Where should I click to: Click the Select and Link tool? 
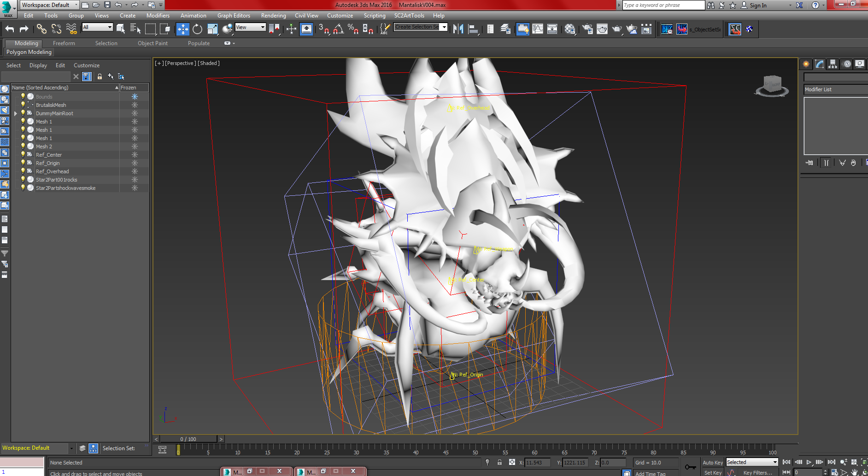tap(41, 29)
